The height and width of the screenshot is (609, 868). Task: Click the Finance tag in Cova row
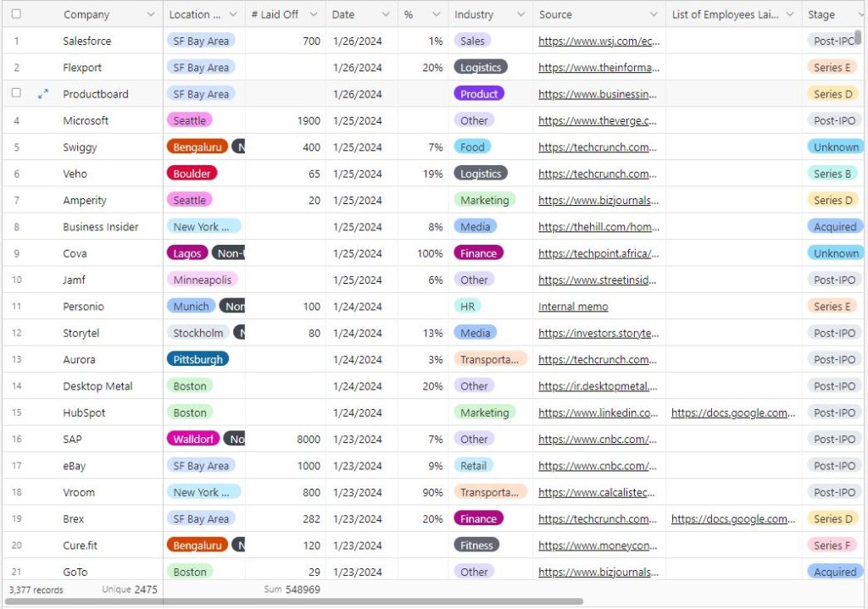[x=479, y=253]
